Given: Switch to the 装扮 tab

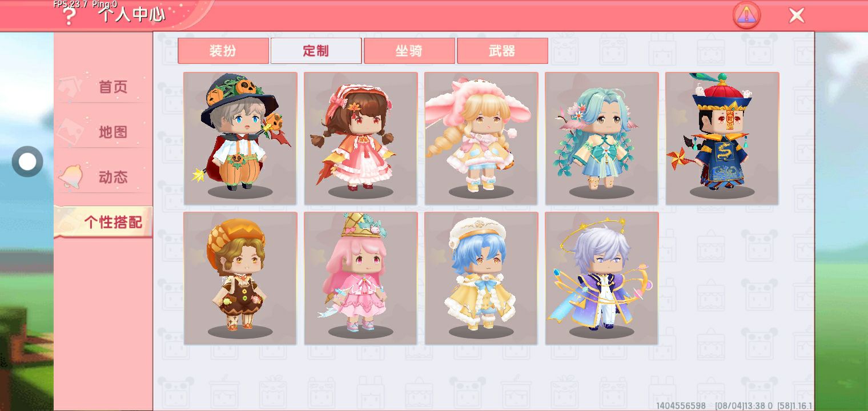Looking at the screenshot, I should click(x=223, y=51).
